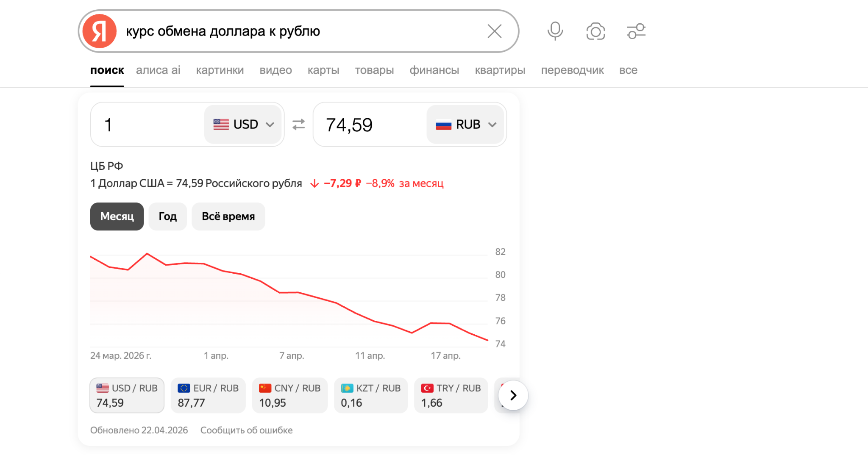
Task: Open the RUB currency dropdown
Action: [465, 125]
